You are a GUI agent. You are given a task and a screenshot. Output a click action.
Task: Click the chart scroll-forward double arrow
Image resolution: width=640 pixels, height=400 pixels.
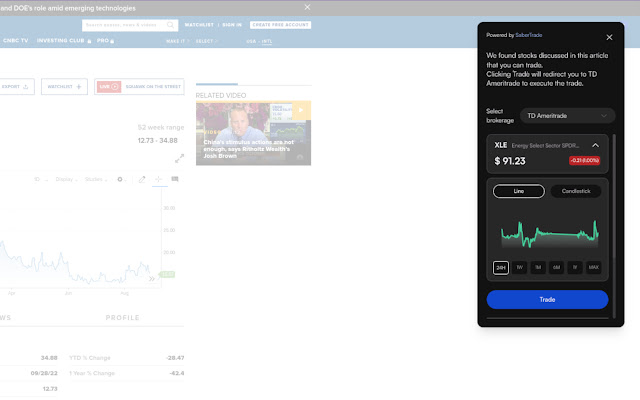pos(152,279)
